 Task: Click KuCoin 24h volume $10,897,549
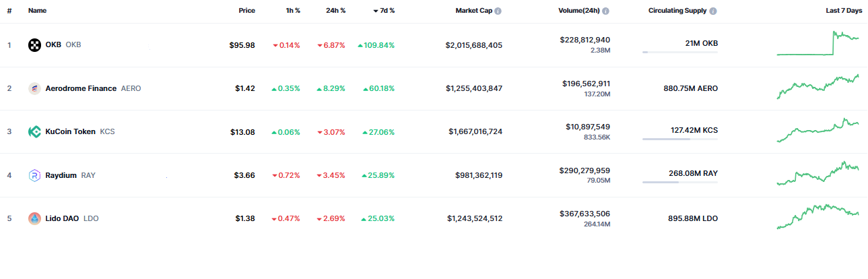tap(589, 127)
